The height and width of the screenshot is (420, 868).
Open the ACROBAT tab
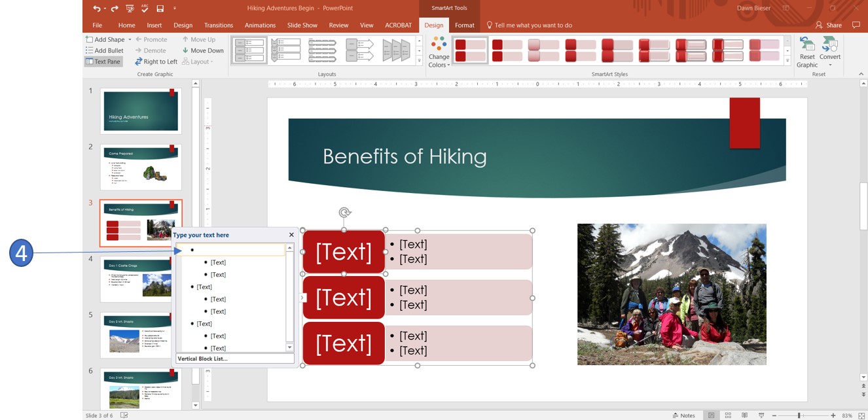[398, 26]
